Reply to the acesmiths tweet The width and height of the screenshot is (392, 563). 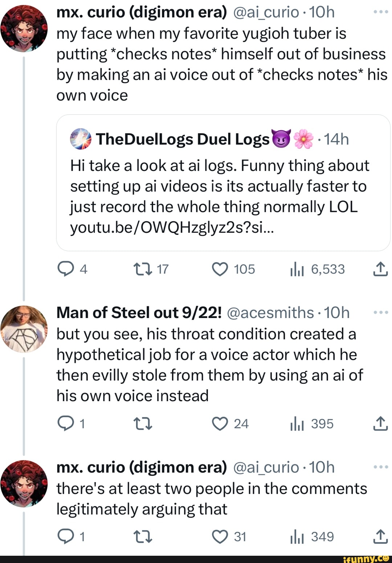65,424
